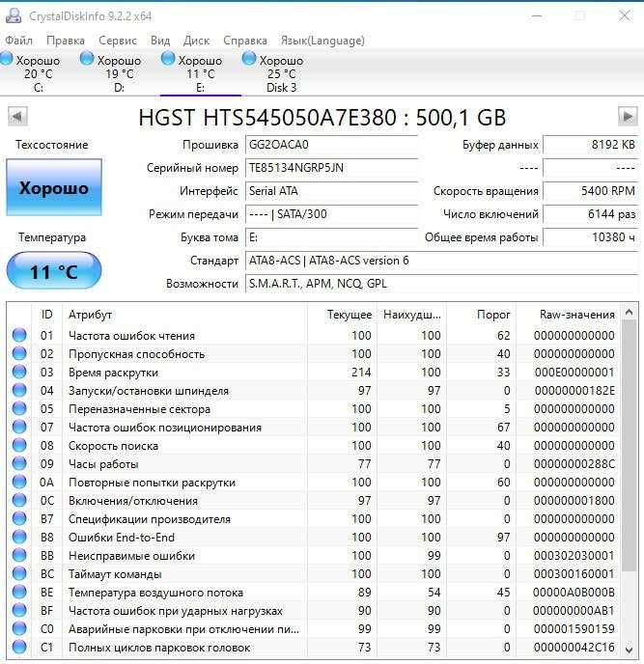Click the status orb for disk D:
The image size is (644, 664).
[87, 58]
